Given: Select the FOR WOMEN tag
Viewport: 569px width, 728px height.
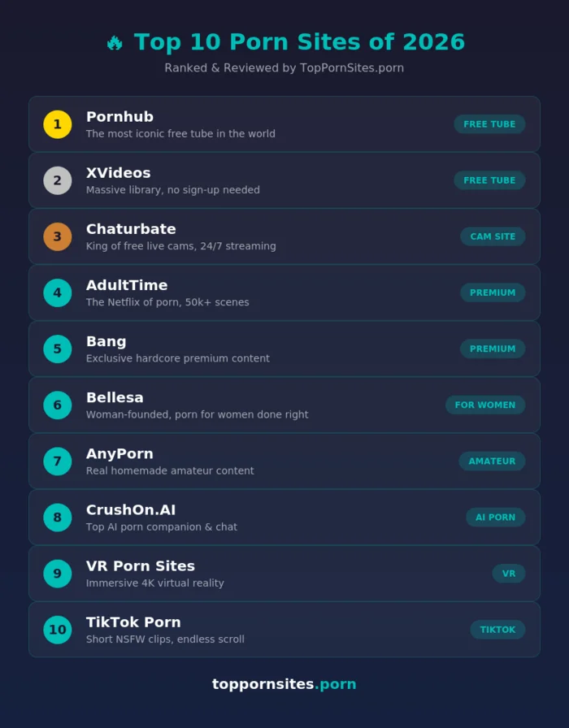Looking at the screenshot, I should click(x=485, y=405).
